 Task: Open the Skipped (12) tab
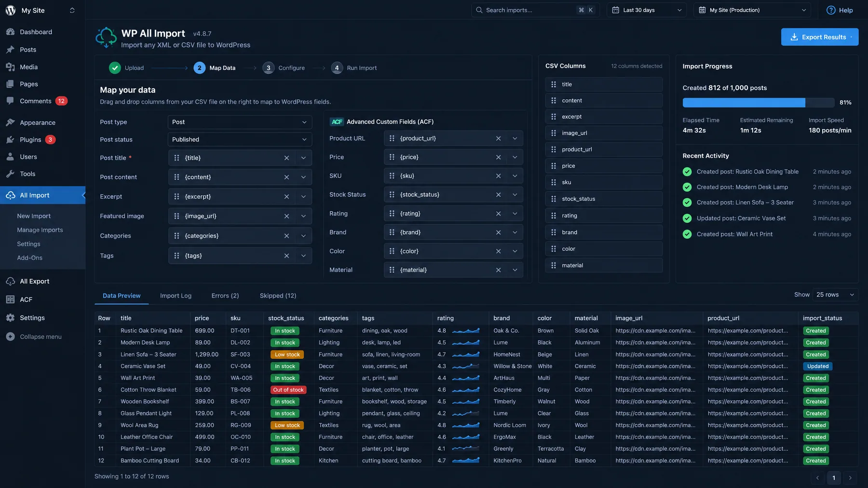click(x=278, y=296)
